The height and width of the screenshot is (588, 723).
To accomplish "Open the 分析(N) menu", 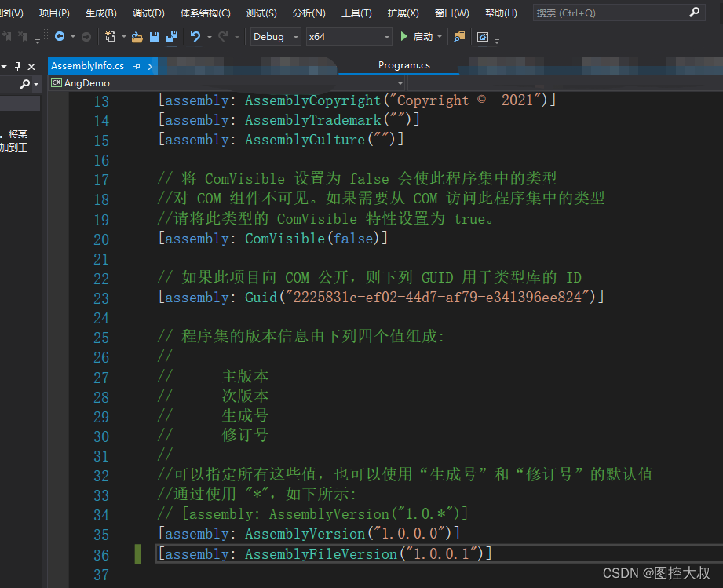I will [x=309, y=13].
